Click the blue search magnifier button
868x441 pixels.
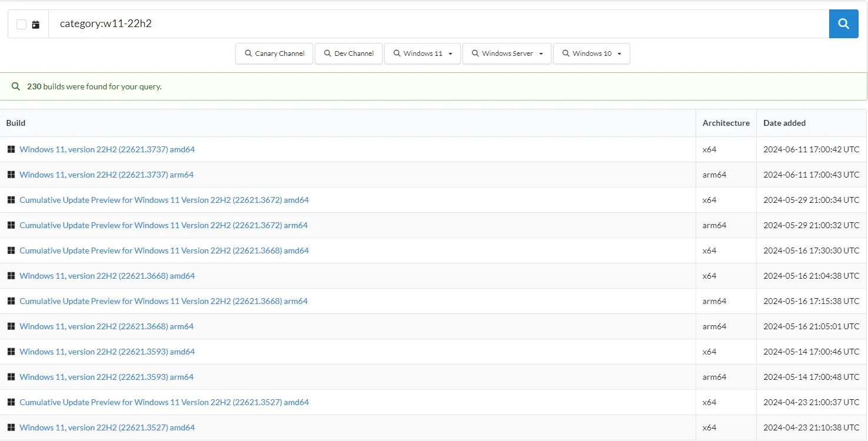click(x=843, y=24)
